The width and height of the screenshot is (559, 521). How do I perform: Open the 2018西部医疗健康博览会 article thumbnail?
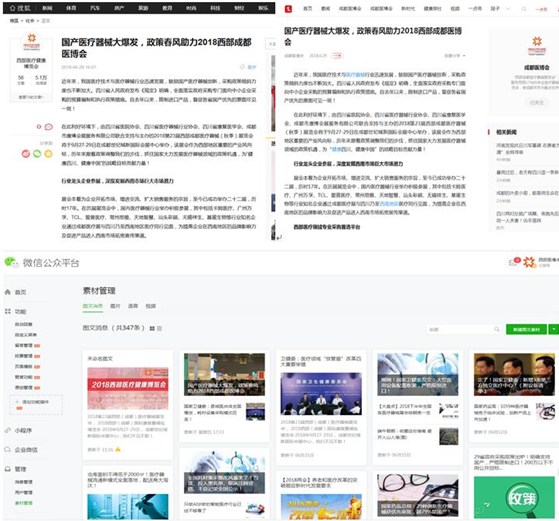click(x=128, y=388)
